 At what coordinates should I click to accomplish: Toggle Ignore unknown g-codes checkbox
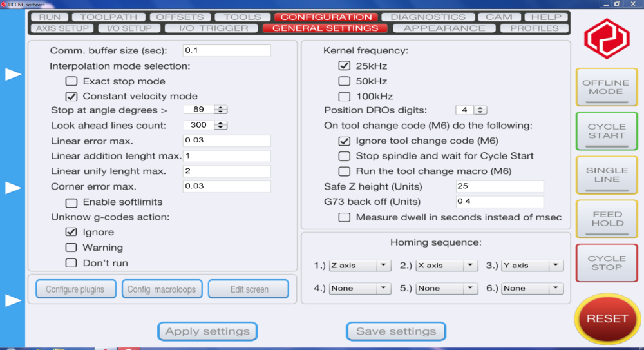71,232
